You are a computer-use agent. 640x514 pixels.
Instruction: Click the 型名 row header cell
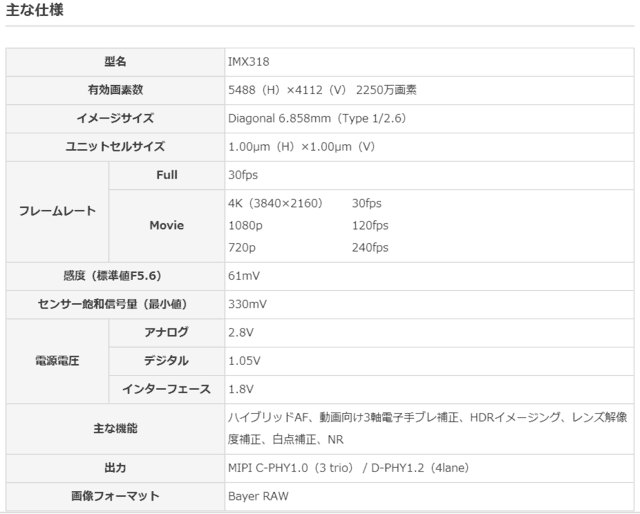(x=115, y=61)
